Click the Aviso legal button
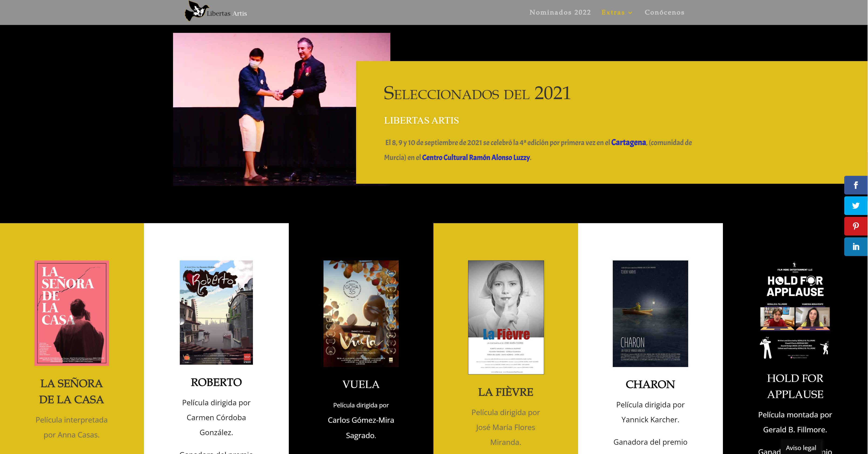 (801, 448)
